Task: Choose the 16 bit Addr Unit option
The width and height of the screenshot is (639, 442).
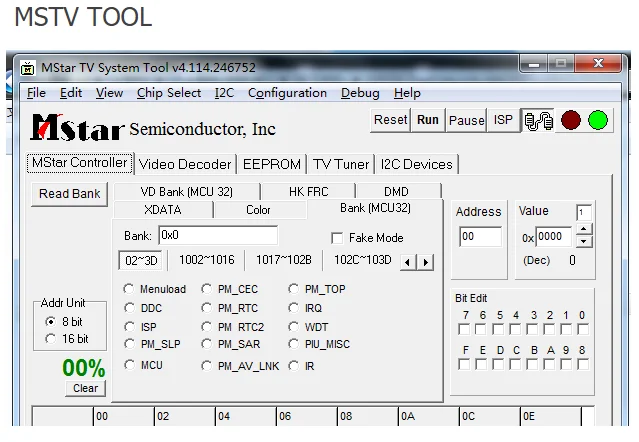Action: point(51,339)
